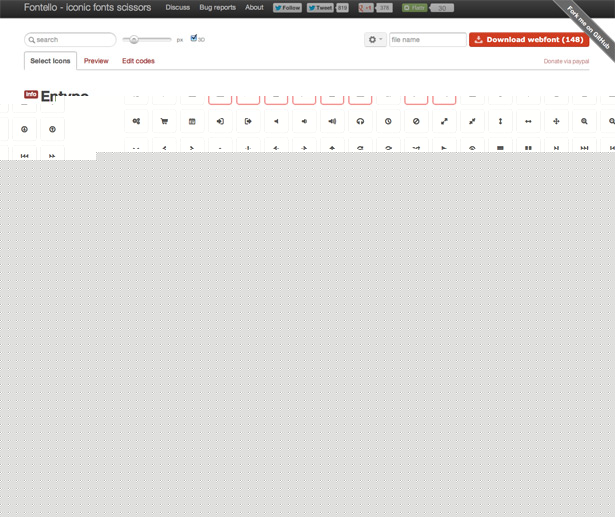Select the horizontal resize arrows glyph
Screen dimensions: 615x517
click(528, 121)
